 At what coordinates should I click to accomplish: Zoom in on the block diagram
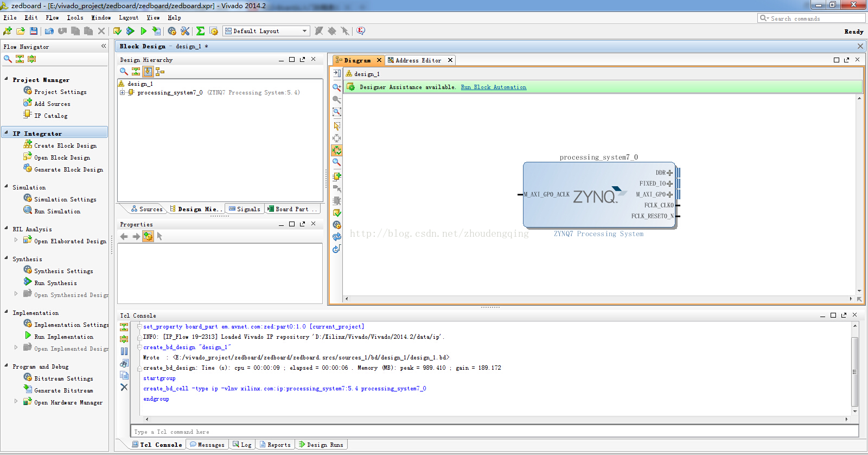pyautogui.click(x=337, y=87)
